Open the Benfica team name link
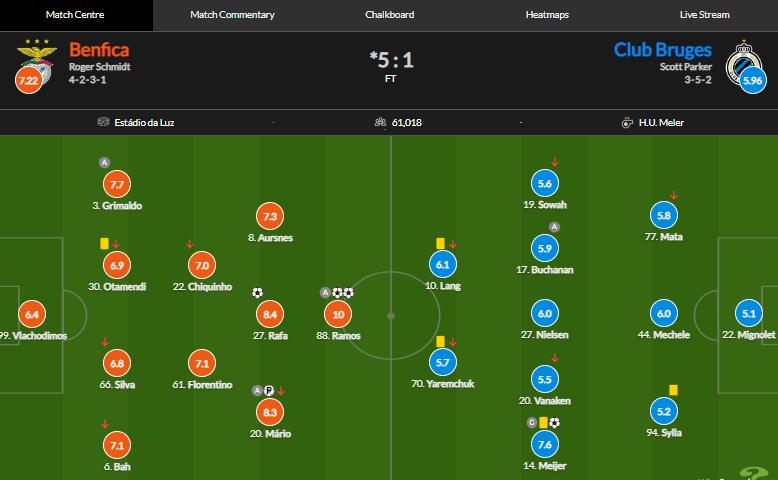778x480 pixels. coord(99,49)
